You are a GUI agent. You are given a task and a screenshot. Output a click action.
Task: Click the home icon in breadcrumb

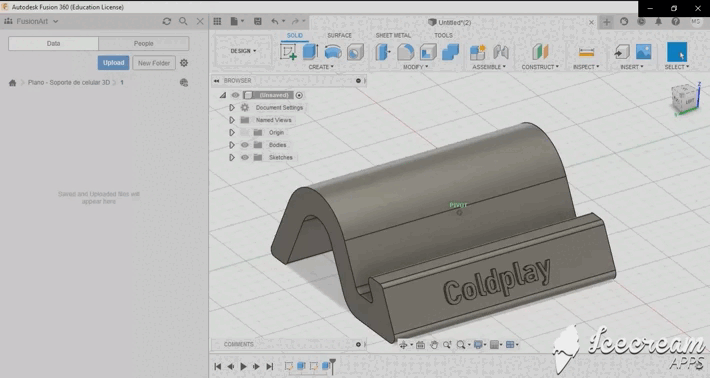(12, 82)
